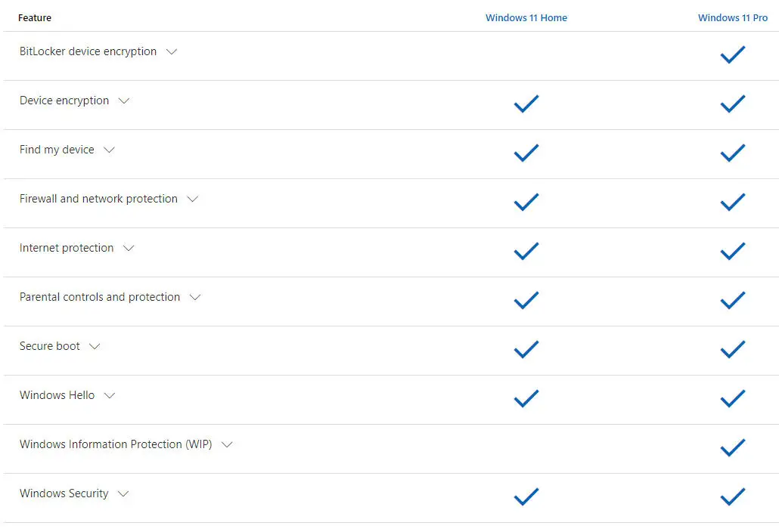This screenshot has height=532, width=779.
Task: Click Device encryption Home checkmark icon
Action: (526, 104)
